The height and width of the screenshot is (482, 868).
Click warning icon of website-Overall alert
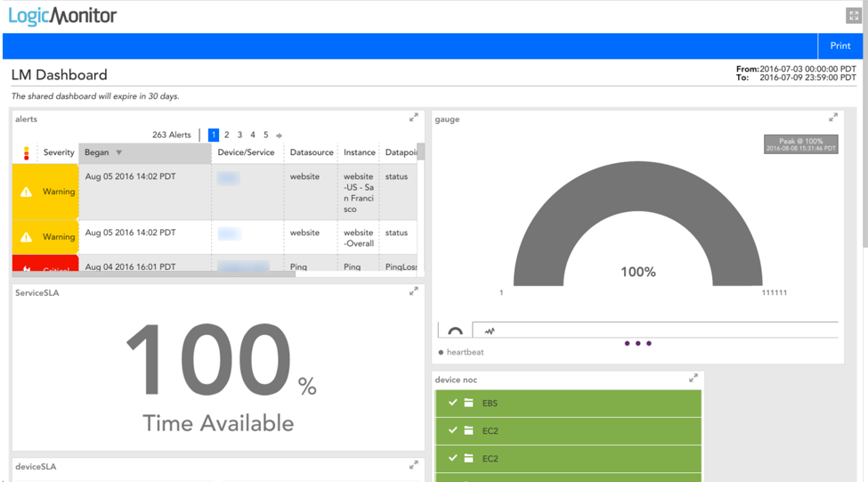(26, 237)
